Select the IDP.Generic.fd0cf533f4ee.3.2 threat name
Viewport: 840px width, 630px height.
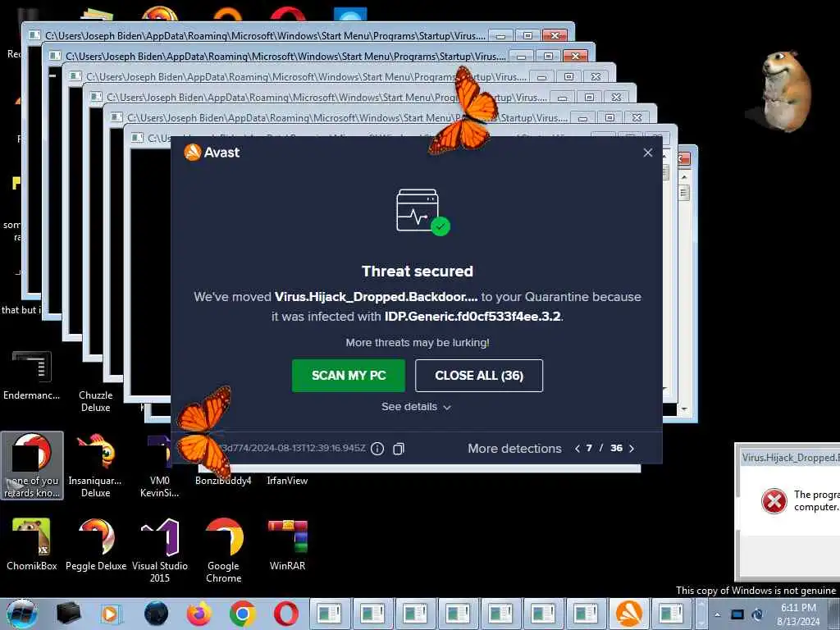coord(472,317)
